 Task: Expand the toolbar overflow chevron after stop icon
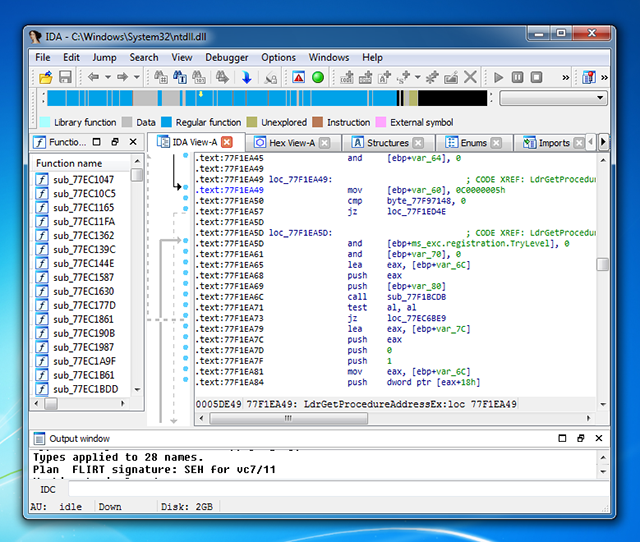[x=565, y=77]
